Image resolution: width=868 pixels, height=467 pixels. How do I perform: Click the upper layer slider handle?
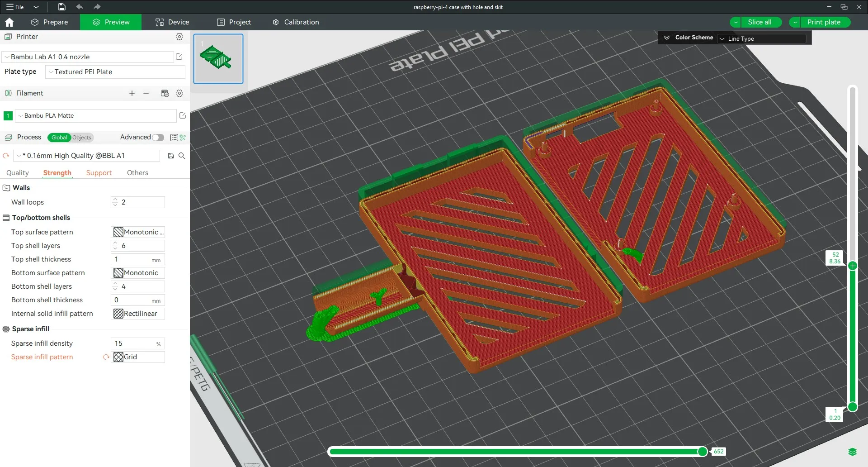[x=853, y=266]
